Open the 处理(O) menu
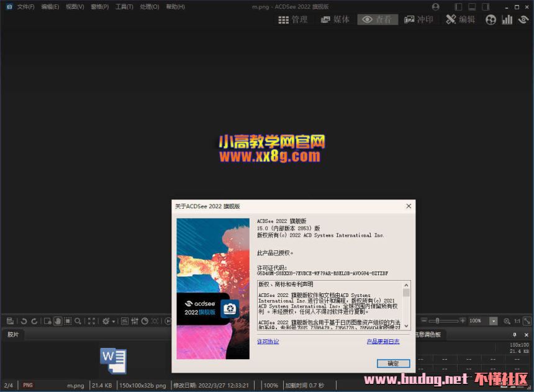Image resolution: width=534 pixels, height=392 pixels. 150,6
